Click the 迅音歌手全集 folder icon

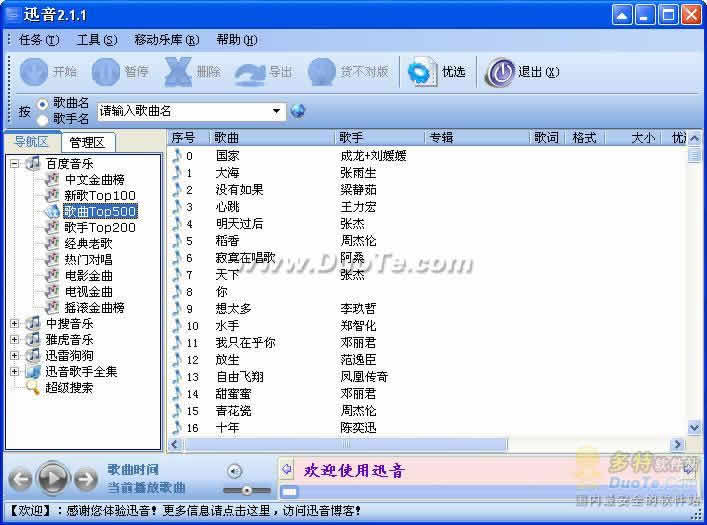tap(32, 371)
